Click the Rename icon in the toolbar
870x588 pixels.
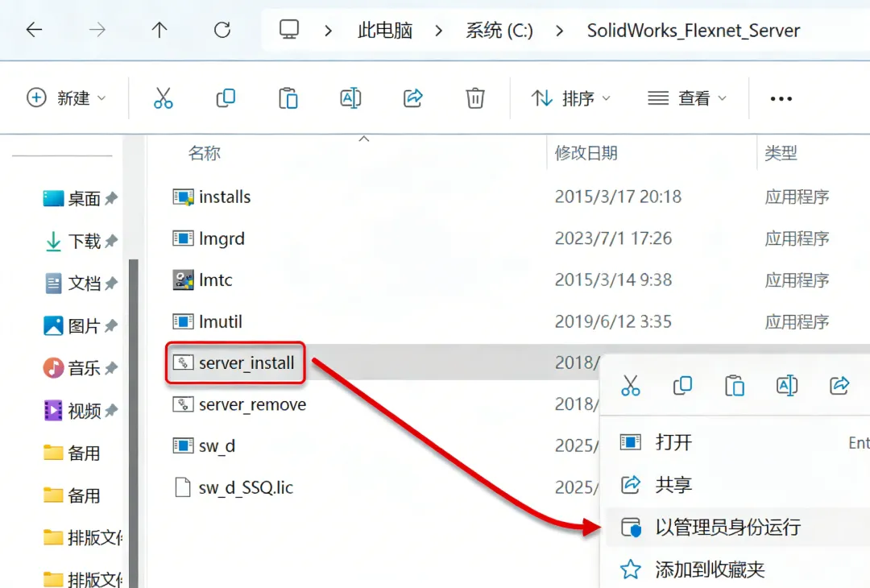coord(350,98)
